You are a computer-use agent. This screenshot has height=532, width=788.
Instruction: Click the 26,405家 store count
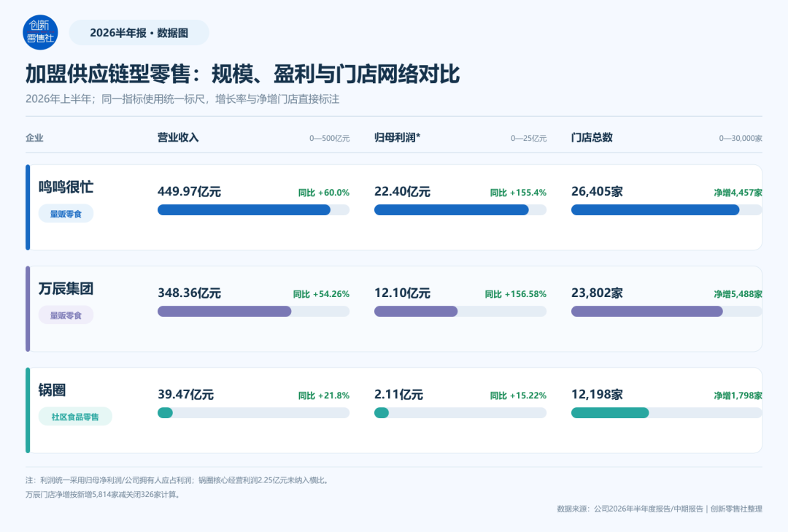click(x=597, y=192)
